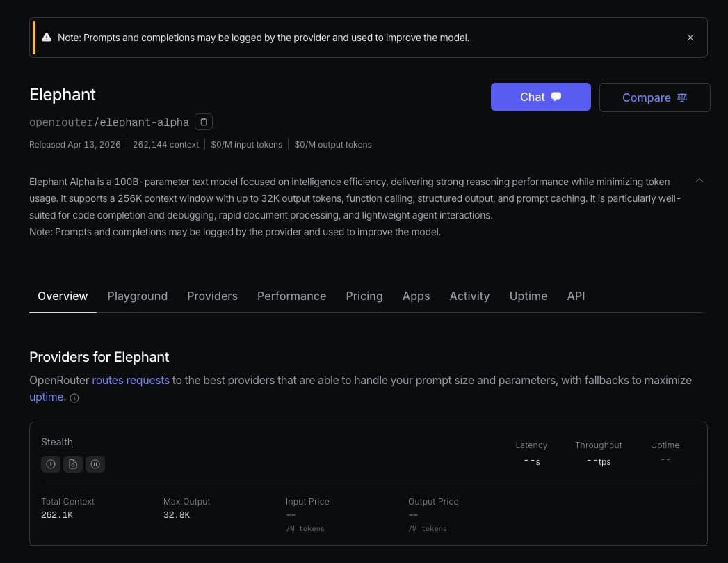Open the Pricing tab
Viewport: 728px width, 563px height.
point(364,296)
